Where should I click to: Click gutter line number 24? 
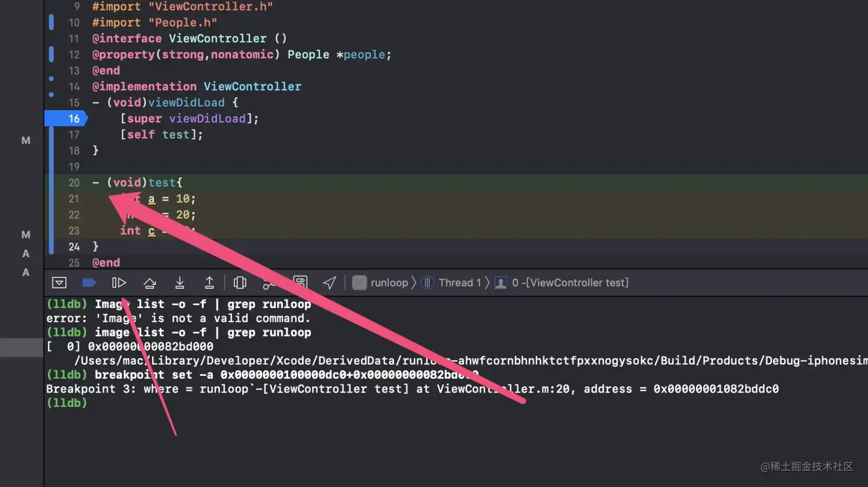tap(73, 247)
